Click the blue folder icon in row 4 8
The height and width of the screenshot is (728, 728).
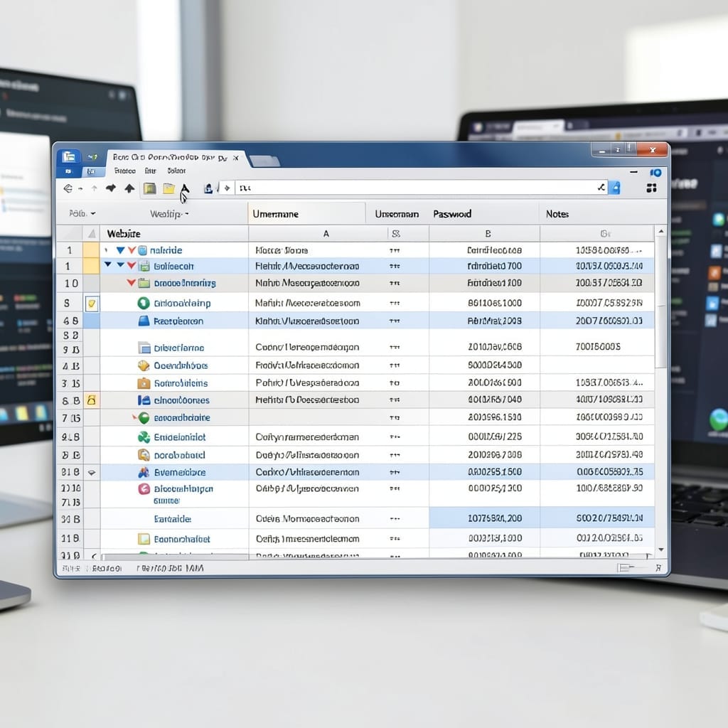point(144,321)
